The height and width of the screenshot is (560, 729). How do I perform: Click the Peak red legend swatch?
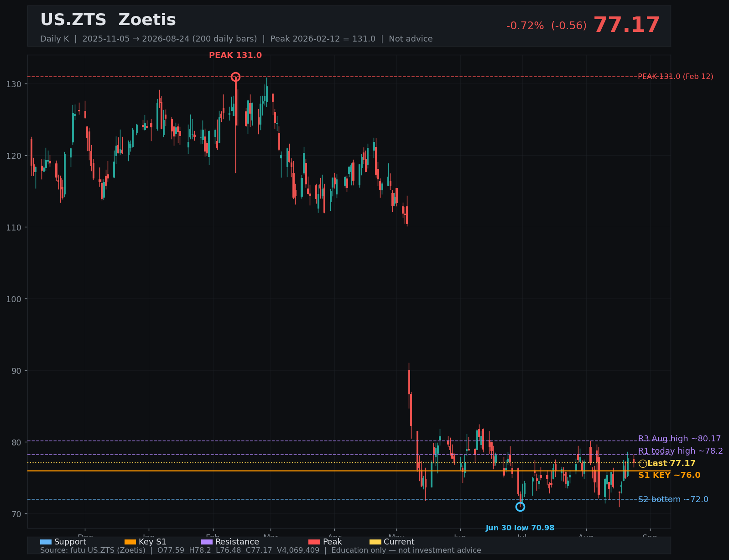click(314, 542)
